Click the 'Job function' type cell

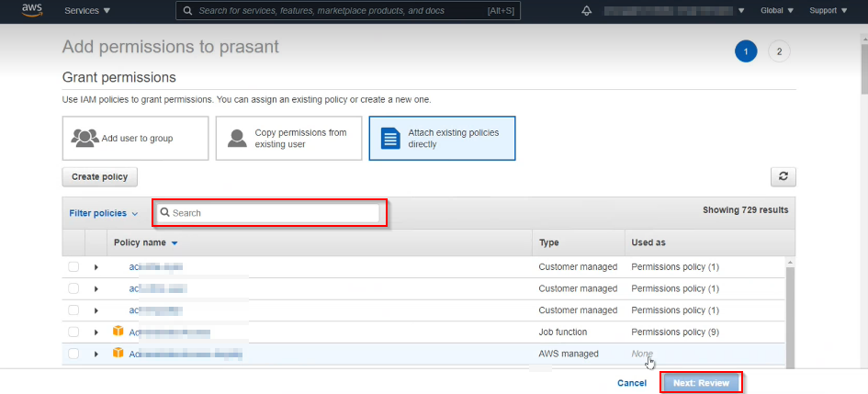[562, 332]
